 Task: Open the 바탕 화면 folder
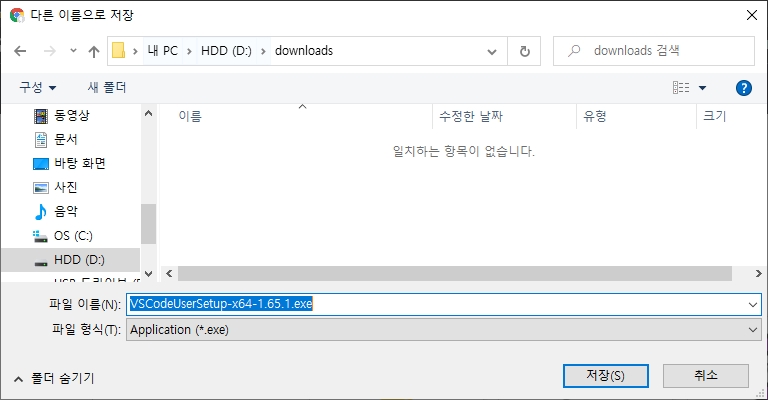coord(79,163)
